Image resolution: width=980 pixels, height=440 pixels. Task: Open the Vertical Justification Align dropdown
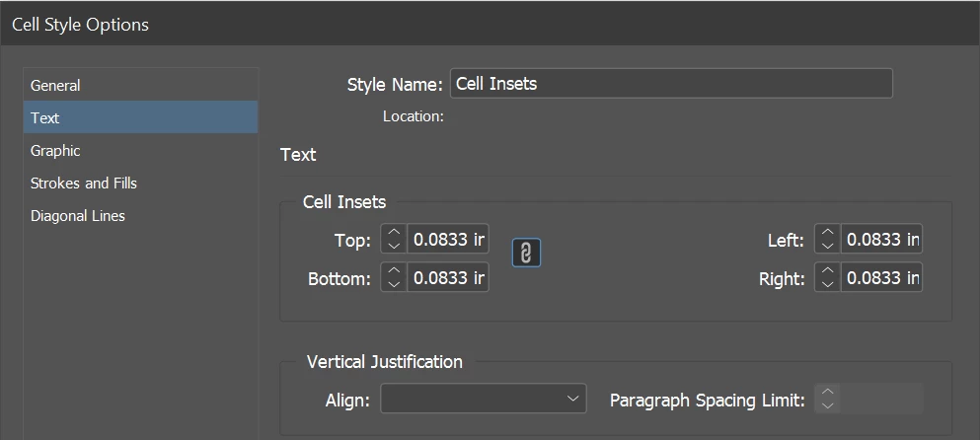484,400
